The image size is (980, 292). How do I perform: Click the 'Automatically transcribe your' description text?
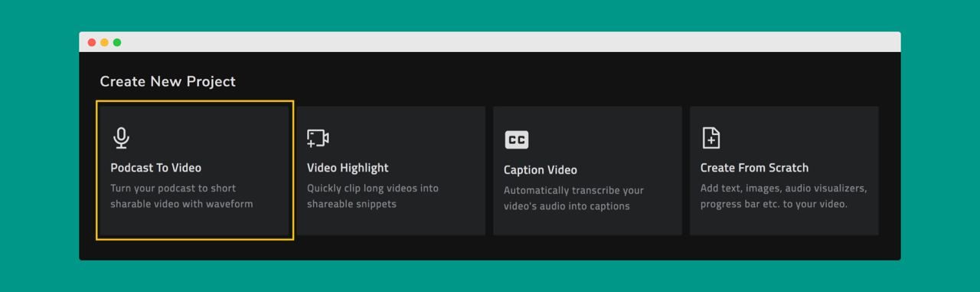(x=573, y=190)
